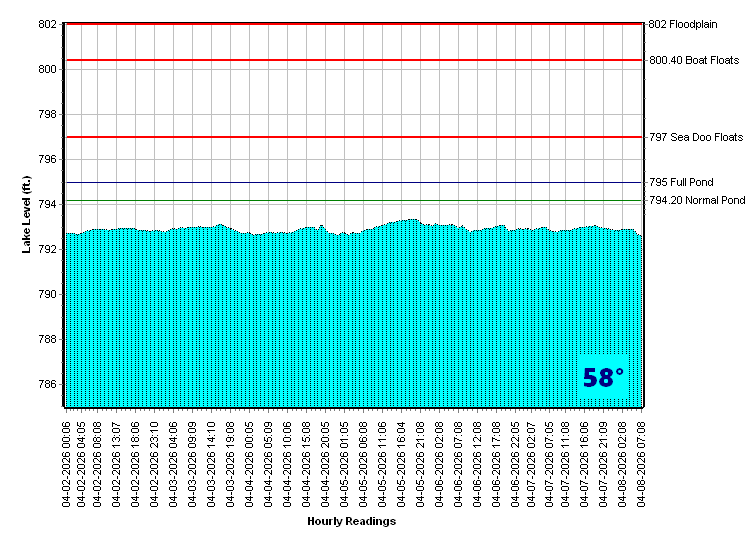Select the green Normal Pond line
The width and height of the screenshot is (750, 550).
(350, 201)
